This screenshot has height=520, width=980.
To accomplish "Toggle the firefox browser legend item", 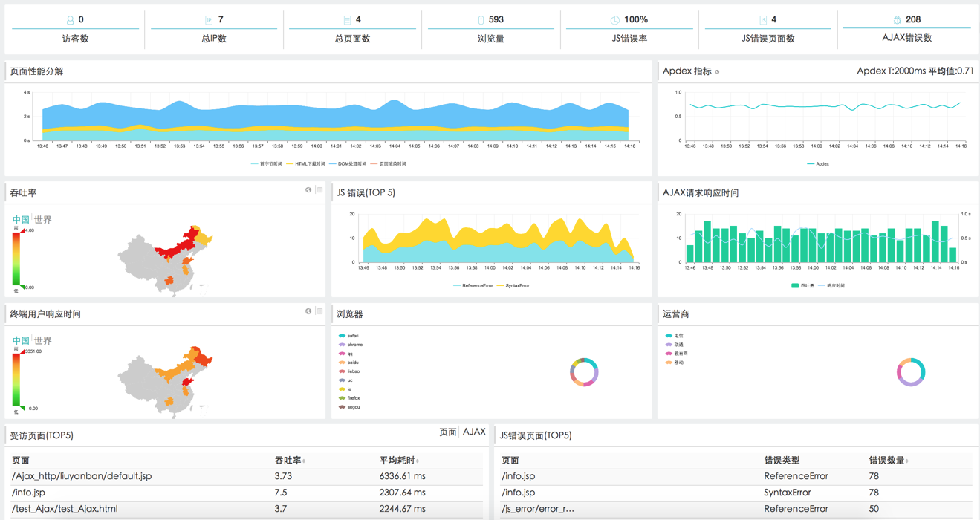I will point(349,398).
